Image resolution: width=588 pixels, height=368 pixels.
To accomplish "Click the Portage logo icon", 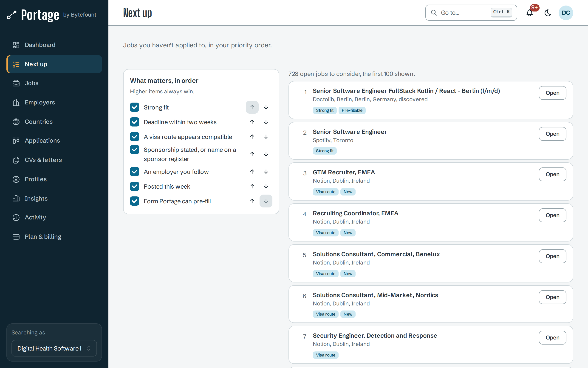I will click(12, 15).
